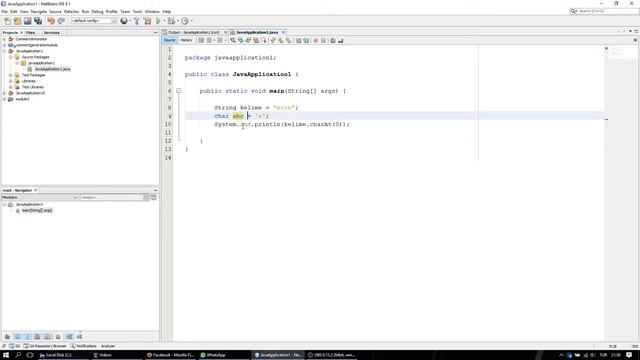Select JavaApplication1.java file in project tree
This screenshot has height=360, width=640.
coord(52,69)
